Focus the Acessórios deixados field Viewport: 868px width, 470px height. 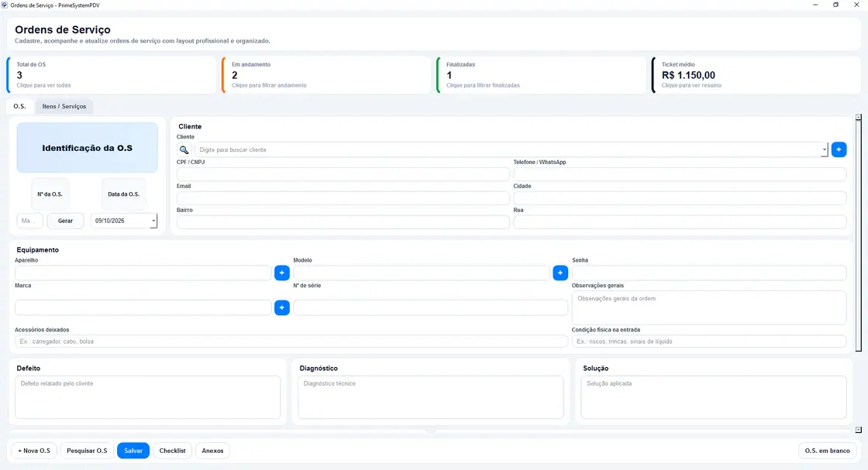291,341
